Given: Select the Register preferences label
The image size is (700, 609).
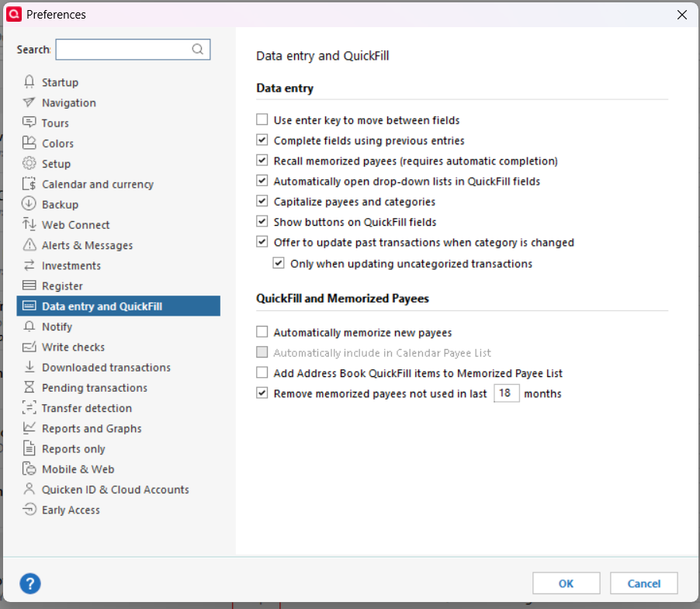Looking at the screenshot, I should pos(62,286).
